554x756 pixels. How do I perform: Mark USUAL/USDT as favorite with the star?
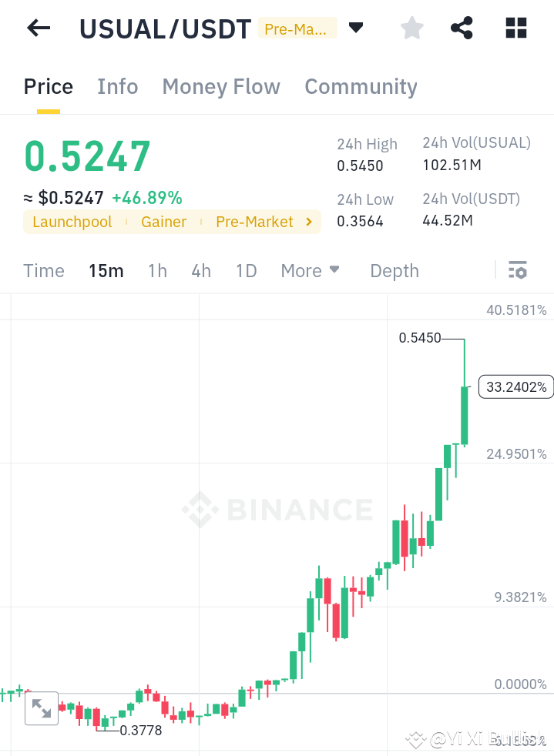click(411, 28)
